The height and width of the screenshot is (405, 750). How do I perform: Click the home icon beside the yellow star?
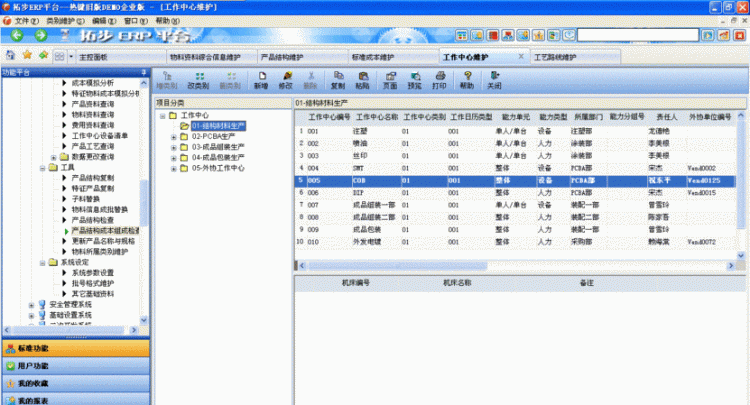(10, 55)
